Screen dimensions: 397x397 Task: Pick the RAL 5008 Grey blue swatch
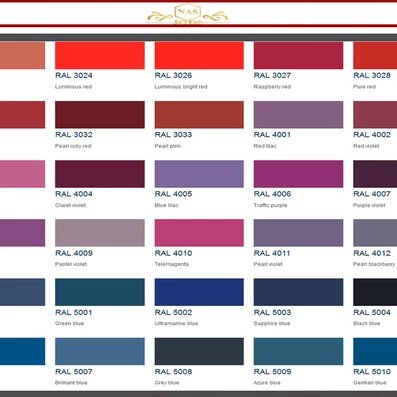[x=199, y=351]
